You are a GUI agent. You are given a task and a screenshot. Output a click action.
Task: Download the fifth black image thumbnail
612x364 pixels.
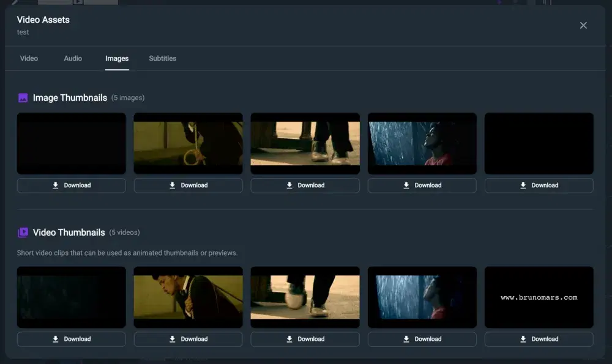point(539,185)
